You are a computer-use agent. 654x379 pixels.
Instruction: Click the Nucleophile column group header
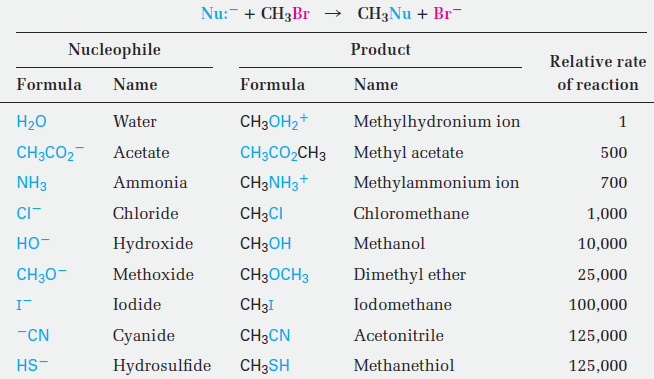114,50
